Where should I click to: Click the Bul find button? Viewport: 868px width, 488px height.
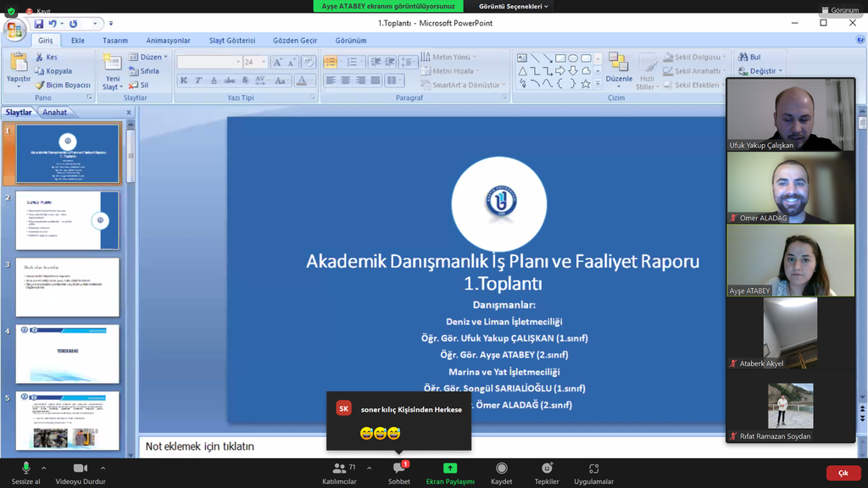(x=749, y=57)
